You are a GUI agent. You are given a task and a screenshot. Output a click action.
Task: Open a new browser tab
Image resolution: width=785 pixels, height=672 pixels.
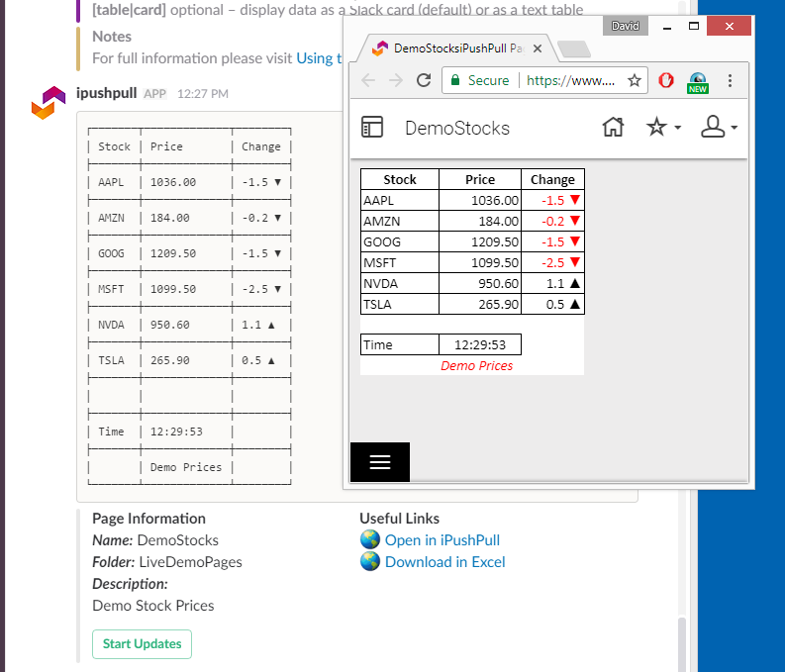click(x=574, y=48)
